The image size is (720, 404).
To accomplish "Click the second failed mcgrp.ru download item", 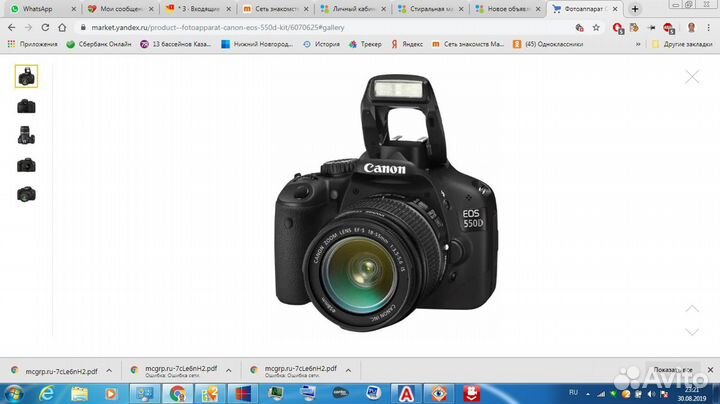I will [174, 371].
